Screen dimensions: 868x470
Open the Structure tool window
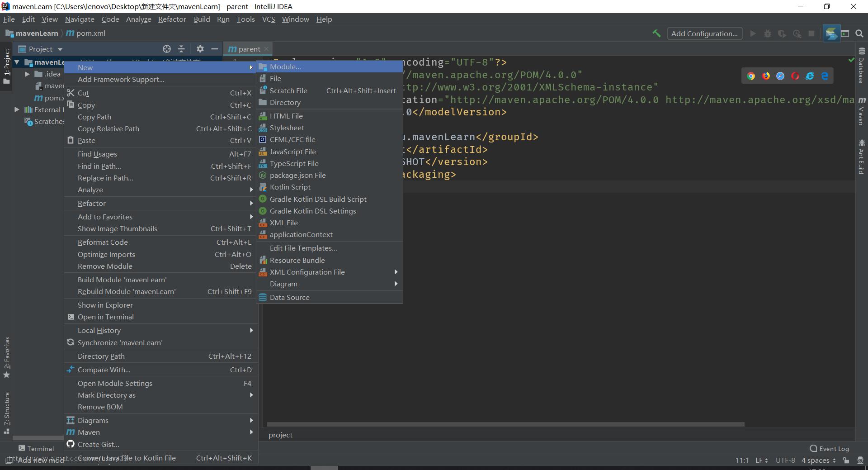coord(6,413)
